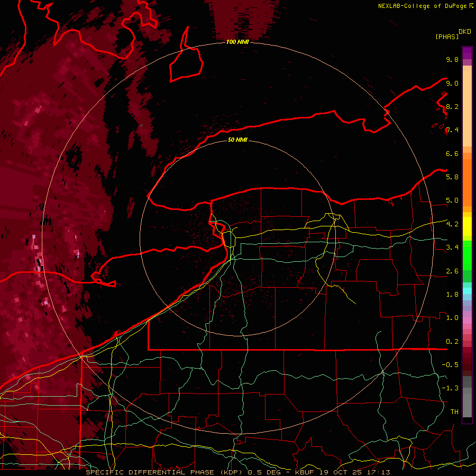Select the 6.6 scale value
Image resolution: width=476 pixels, height=476 pixels.
tap(452, 153)
